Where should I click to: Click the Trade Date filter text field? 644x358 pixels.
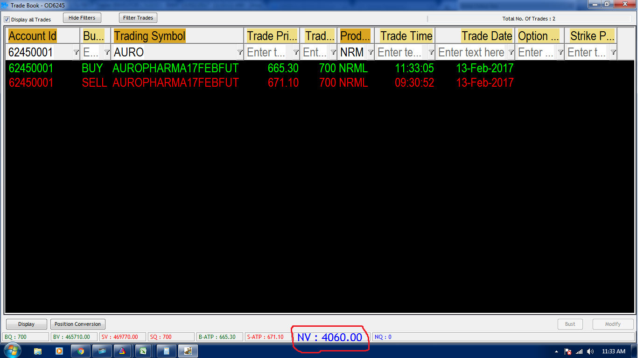471,52
